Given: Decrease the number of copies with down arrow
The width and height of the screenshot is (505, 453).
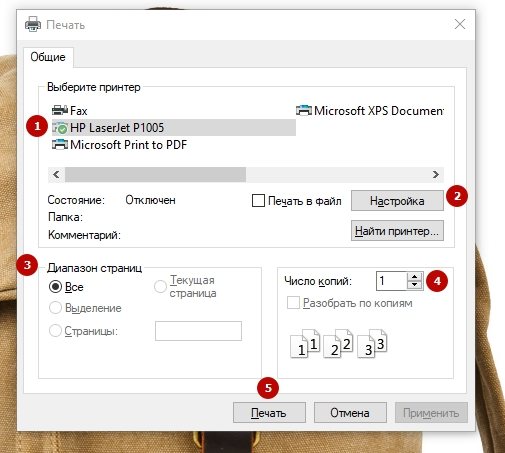Looking at the screenshot, I should tap(414, 285).
